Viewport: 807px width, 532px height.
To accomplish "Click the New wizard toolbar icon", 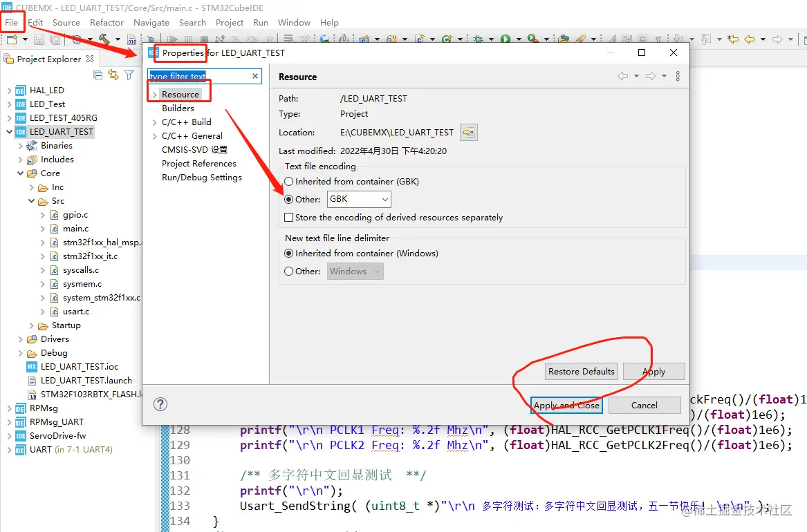I will (x=11, y=39).
